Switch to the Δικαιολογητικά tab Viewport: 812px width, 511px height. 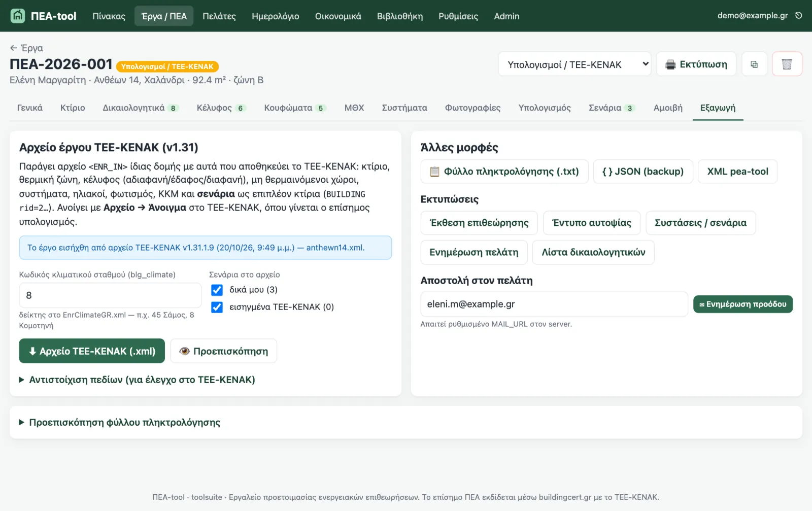[141, 108]
